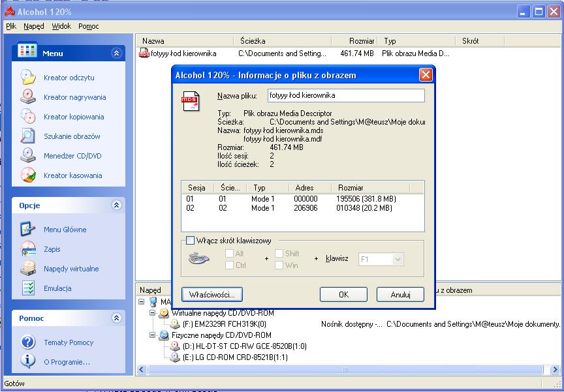Collapse the root computer tree node
Screen dimensions: 564x392
pos(142,302)
